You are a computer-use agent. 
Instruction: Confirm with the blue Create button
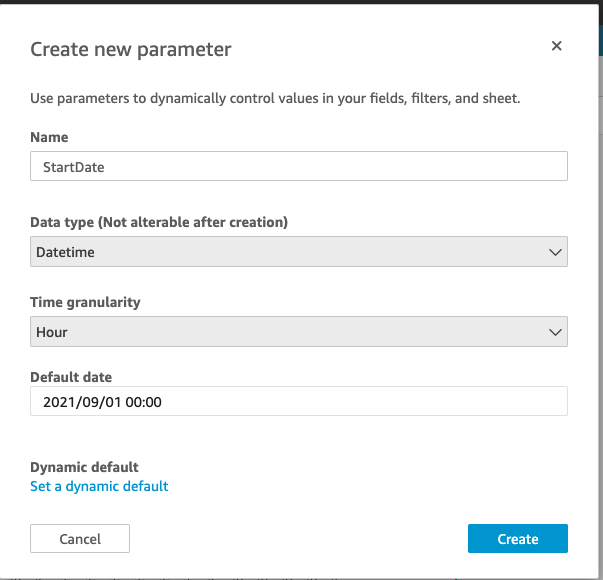(x=518, y=538)
